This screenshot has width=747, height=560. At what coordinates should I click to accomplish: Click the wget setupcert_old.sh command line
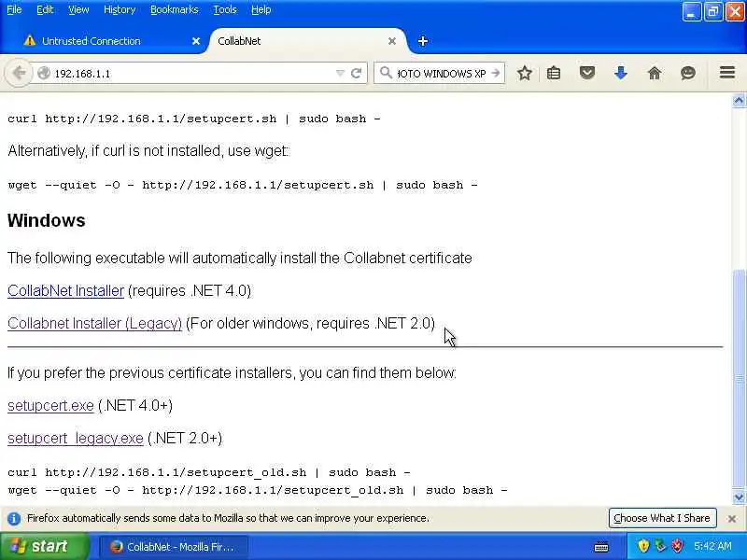coord(258,490)
